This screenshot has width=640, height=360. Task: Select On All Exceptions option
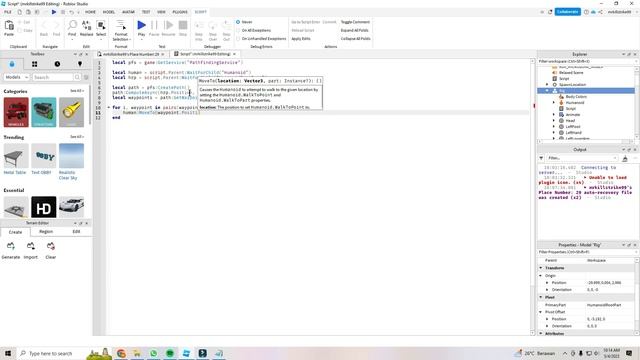point(238,30)
